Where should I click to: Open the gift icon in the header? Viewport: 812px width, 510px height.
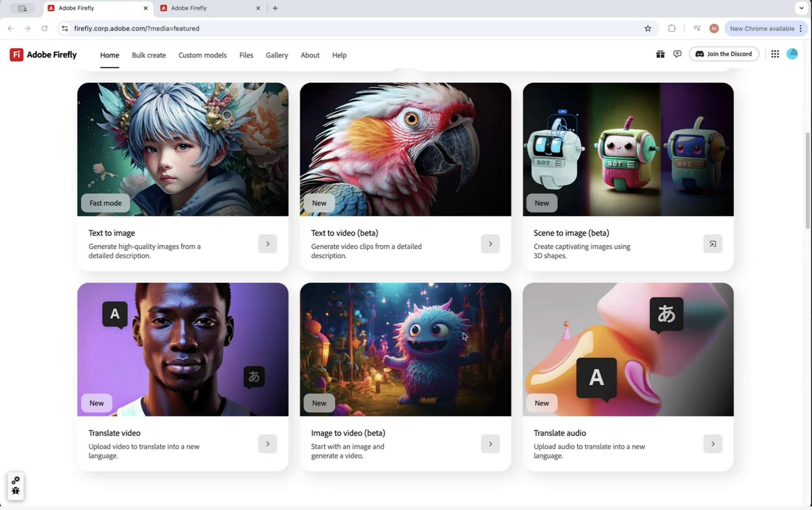tap(660, 54)
